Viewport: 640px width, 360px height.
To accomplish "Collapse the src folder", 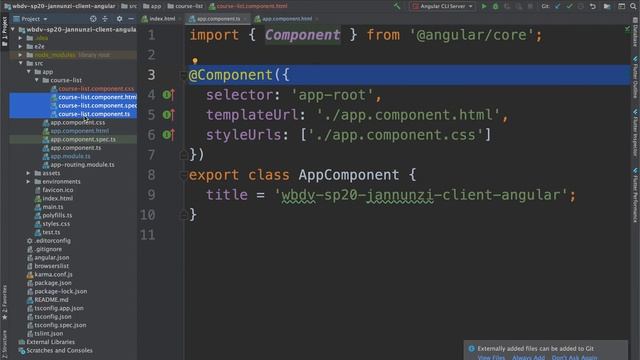I will pos(20,63).
